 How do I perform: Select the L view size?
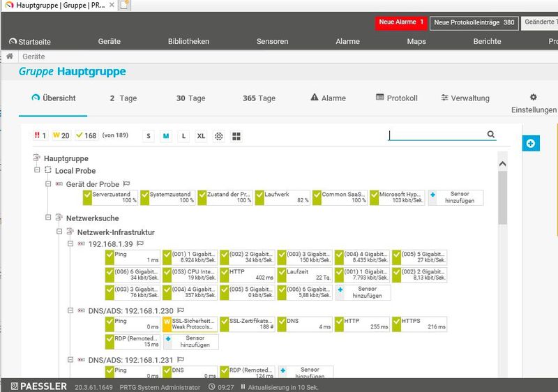[x=183, y=136]
